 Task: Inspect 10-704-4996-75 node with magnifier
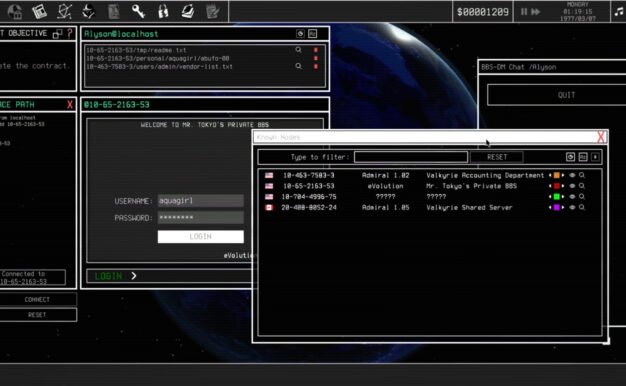coord(582,197)
